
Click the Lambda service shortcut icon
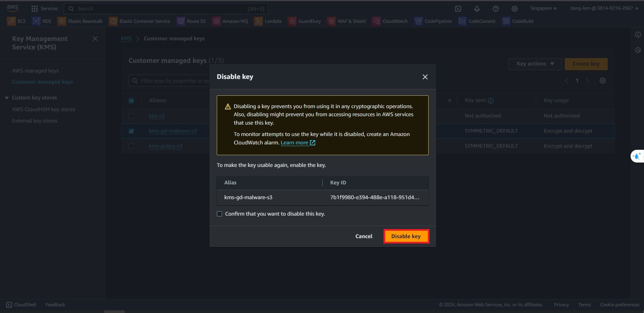coord(258,21)
